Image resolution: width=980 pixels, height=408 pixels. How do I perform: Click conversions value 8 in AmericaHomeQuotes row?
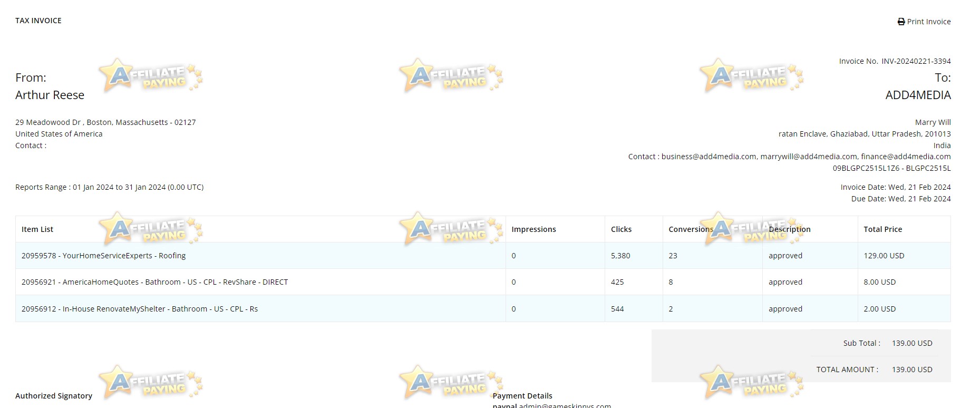(671, 282)
